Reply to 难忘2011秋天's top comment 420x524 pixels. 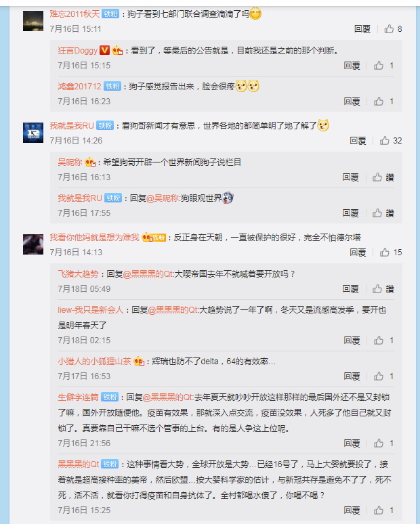[362, 29]
